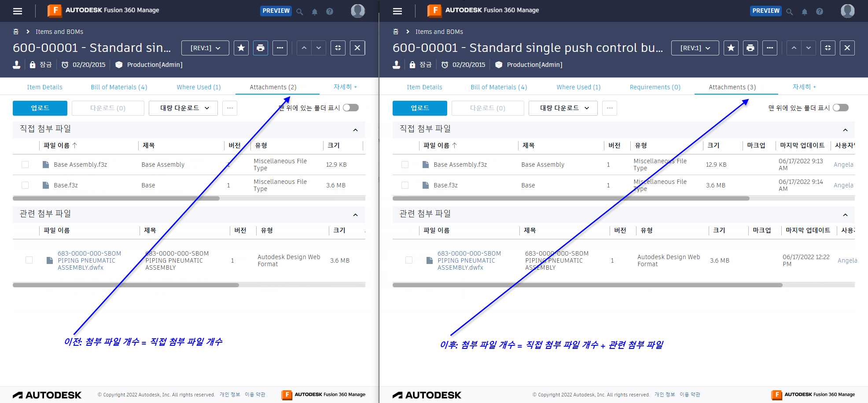Expand the 자세히 + tab menu, right pane

pyautogui.click(x=804, y=87)
